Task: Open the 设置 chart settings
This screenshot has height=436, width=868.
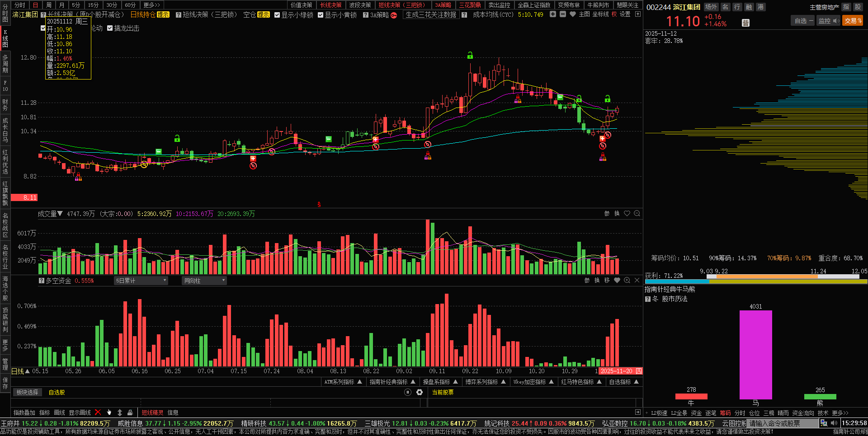Action: coord(625,14)
